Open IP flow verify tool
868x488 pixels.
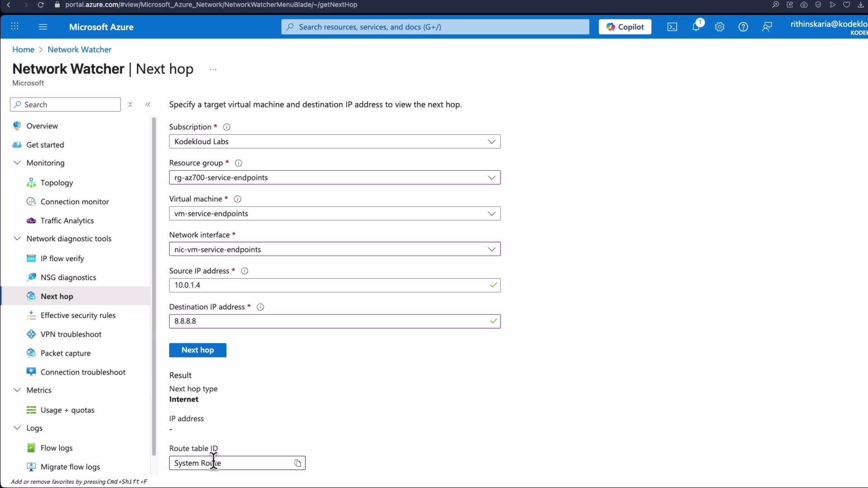(62, 258)
